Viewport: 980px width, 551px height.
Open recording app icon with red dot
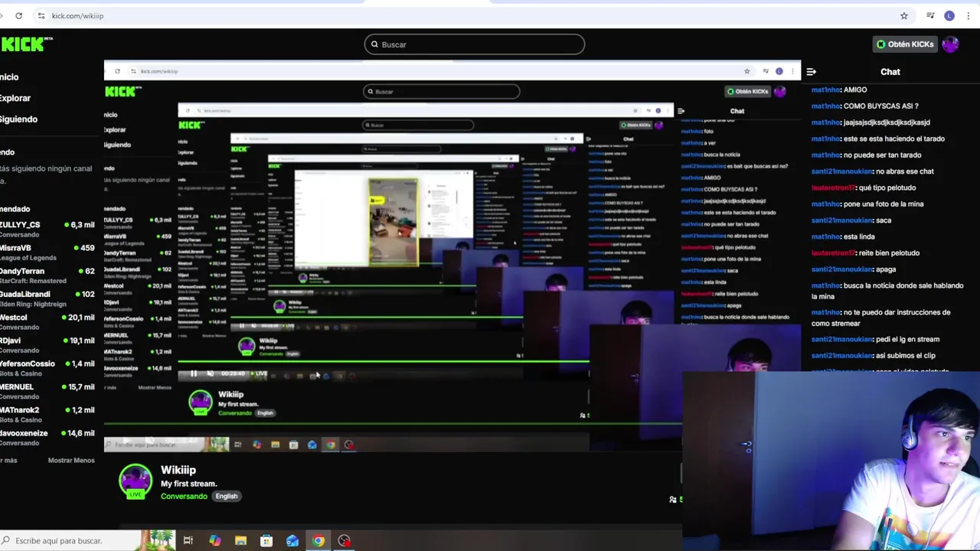[345, 540]
